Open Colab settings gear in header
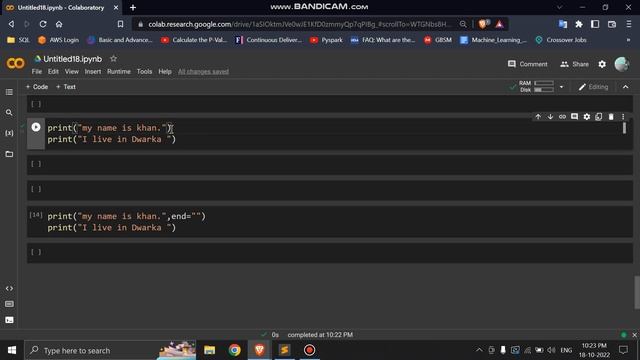Image resolution: width=640 pixels, height=360 pixels. pyautogui.click(x=602, y=64)
